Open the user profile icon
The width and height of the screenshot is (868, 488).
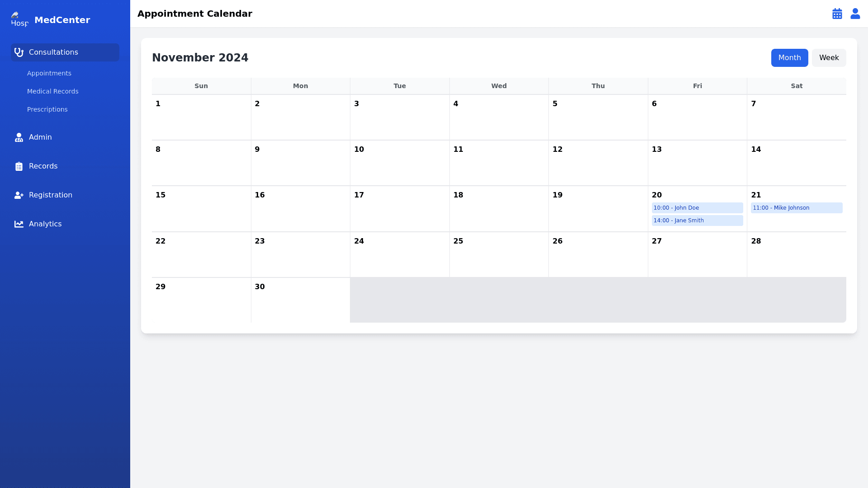pos(855,14)
